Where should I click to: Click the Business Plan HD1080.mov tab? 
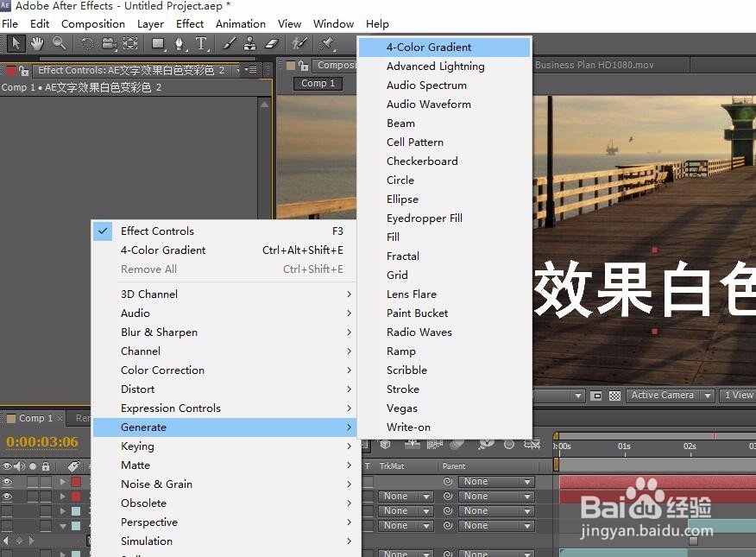[x=595, y=65]
